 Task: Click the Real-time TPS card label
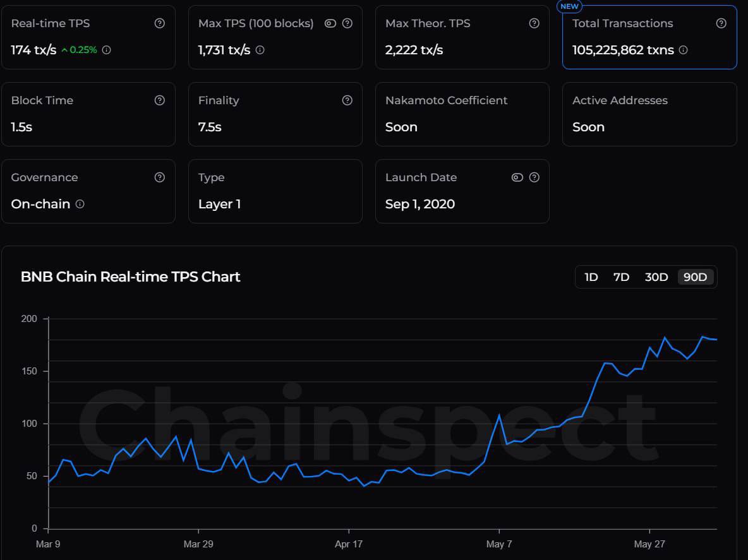click(51, 23)
